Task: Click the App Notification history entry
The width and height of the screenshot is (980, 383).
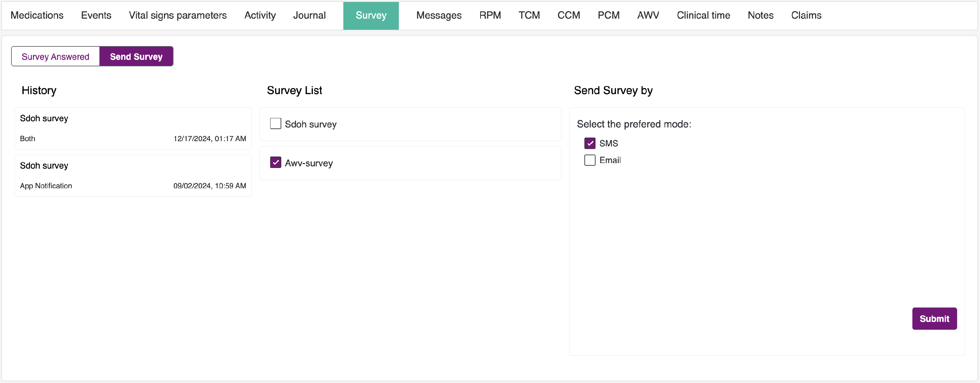Action: point(133,175)
